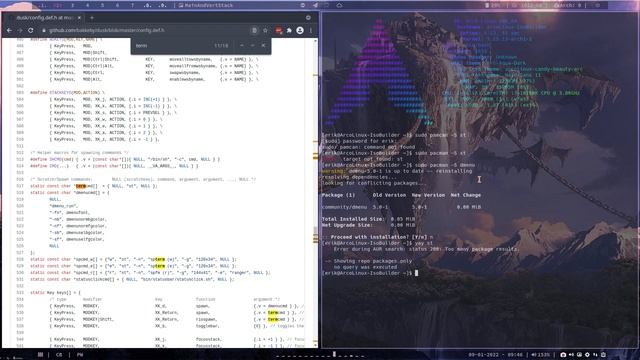Screen dimensions: 640x360
Task: Go forward in the Chrome browser
Action: tap(20, 31)
